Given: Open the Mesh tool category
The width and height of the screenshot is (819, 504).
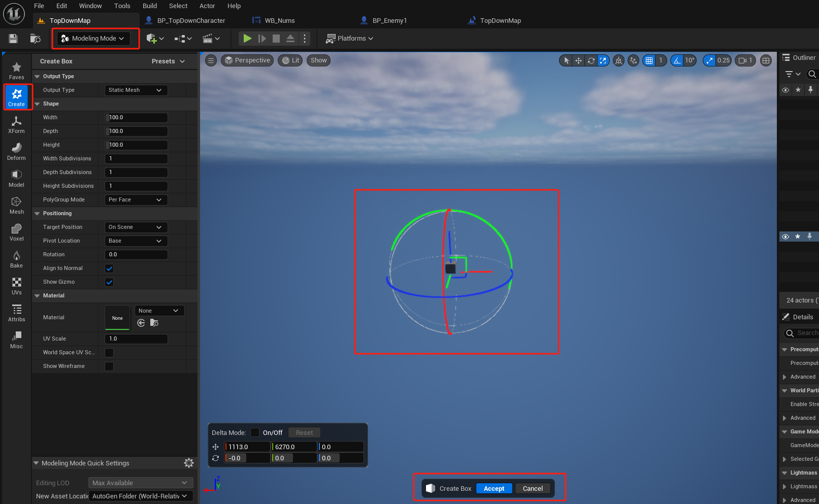Looking at the screenshot, I should click(16, 205).
